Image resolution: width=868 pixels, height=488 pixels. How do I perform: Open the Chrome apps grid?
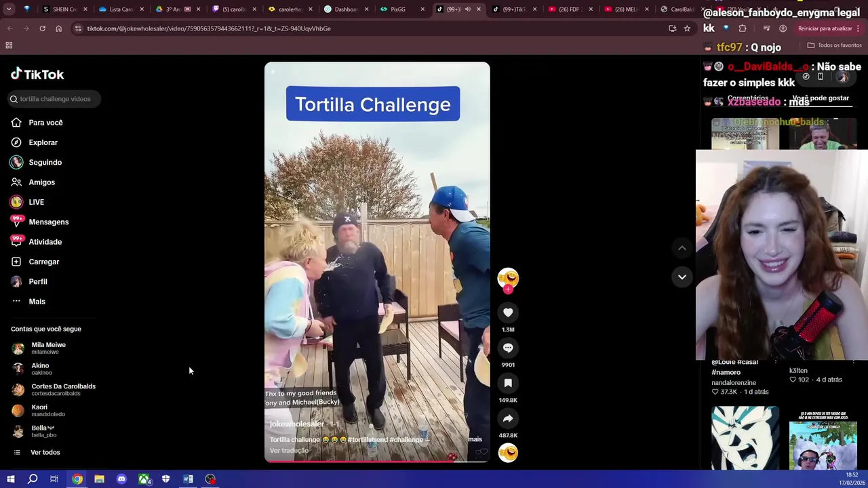9,45
